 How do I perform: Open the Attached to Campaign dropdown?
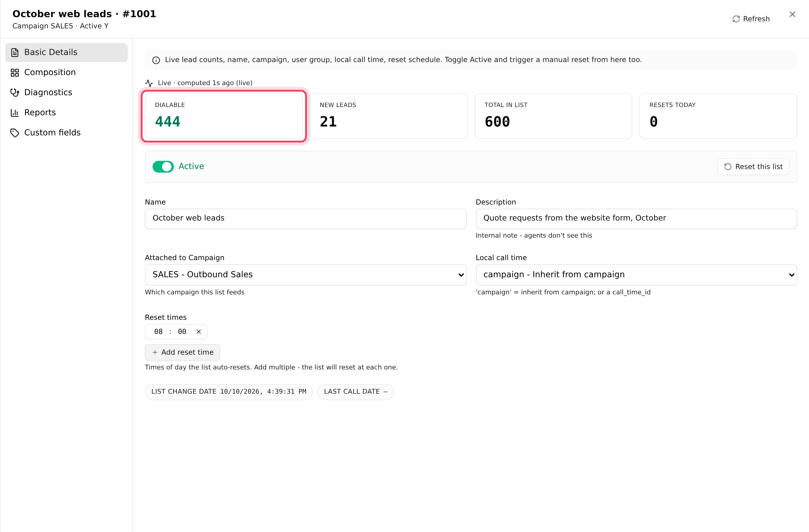(305, 275)
